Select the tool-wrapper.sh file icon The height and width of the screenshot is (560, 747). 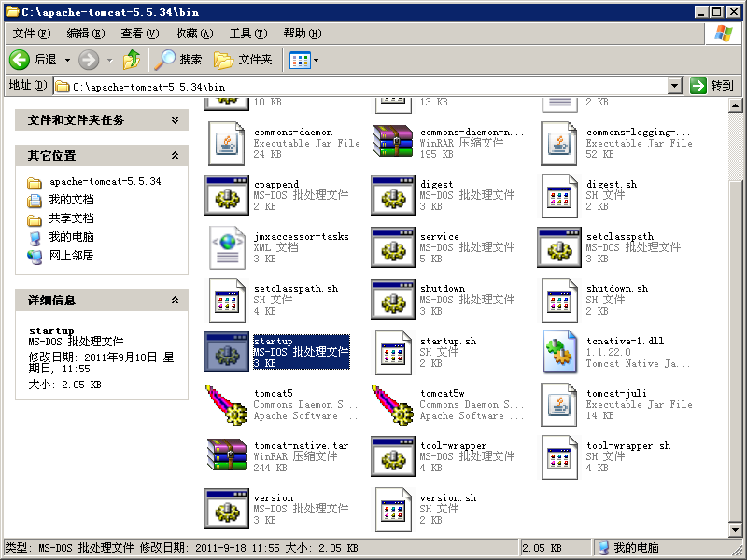(559, 457)
